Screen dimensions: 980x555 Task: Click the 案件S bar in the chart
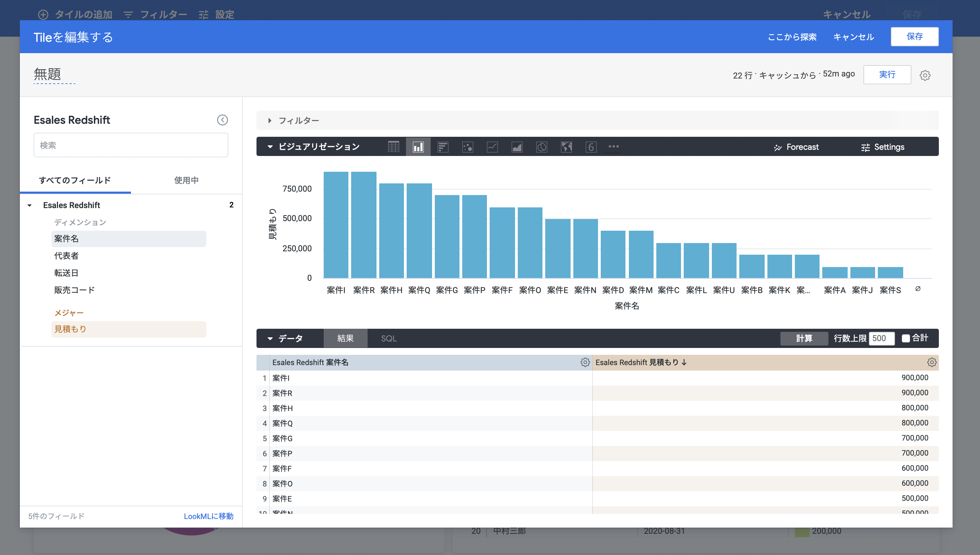(x=890, y=273)
